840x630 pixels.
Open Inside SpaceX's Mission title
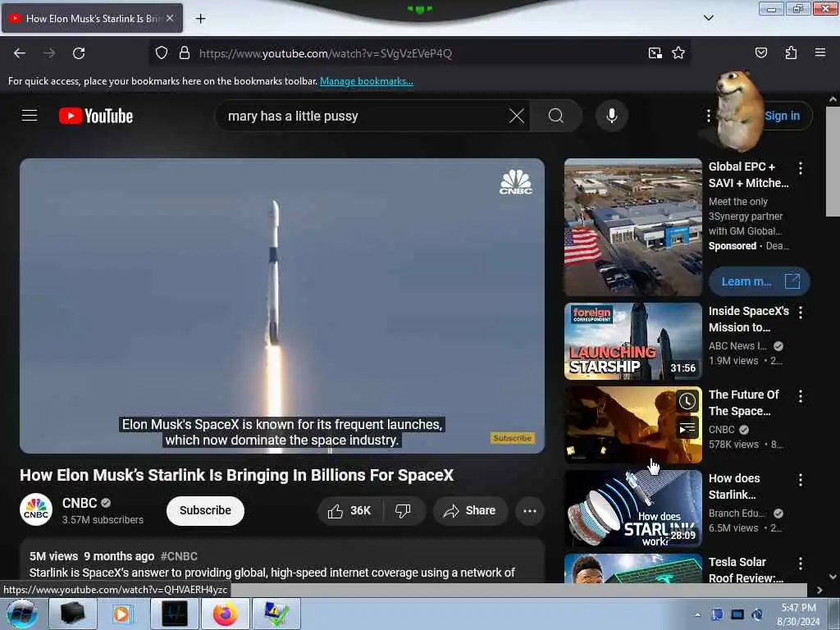(748, 319)
